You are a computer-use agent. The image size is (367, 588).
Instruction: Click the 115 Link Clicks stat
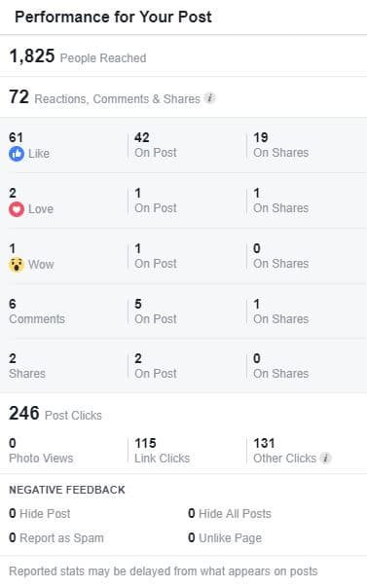pos(162,451)
